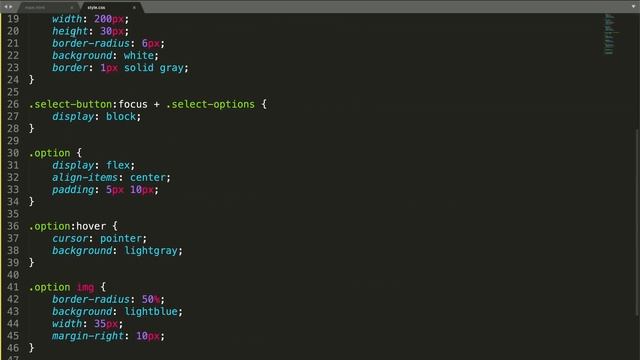The image size is (640, 360).
Task: Click the '.option {' selector on line 30
Action: click(x=55, y=153)
